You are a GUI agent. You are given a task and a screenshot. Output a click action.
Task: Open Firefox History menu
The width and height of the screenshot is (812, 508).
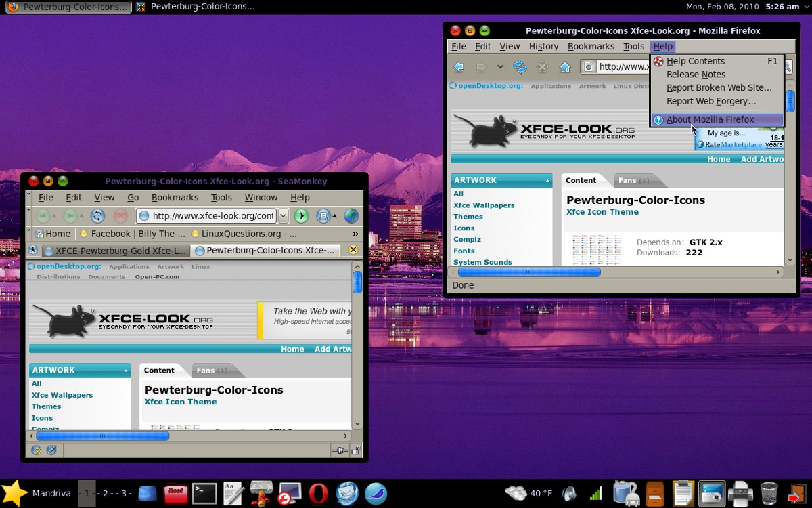pyautogui.click(x=543, y=47)
